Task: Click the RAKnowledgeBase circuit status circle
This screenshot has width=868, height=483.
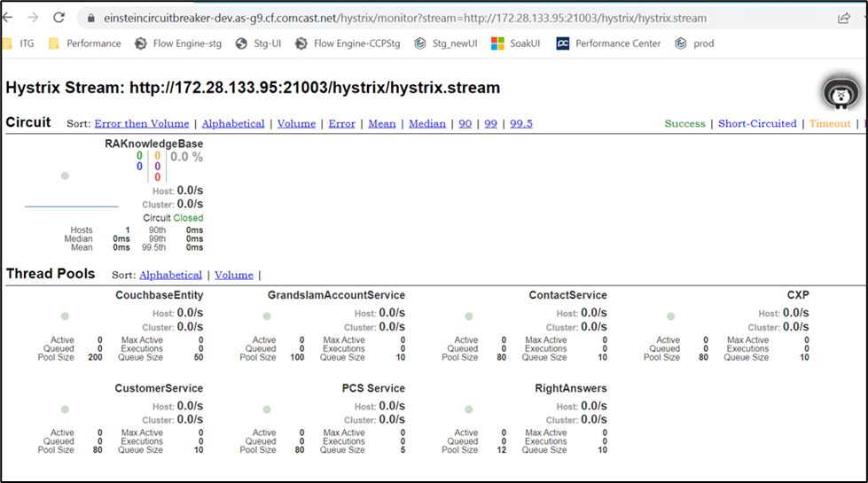Action: pos(65,176)
